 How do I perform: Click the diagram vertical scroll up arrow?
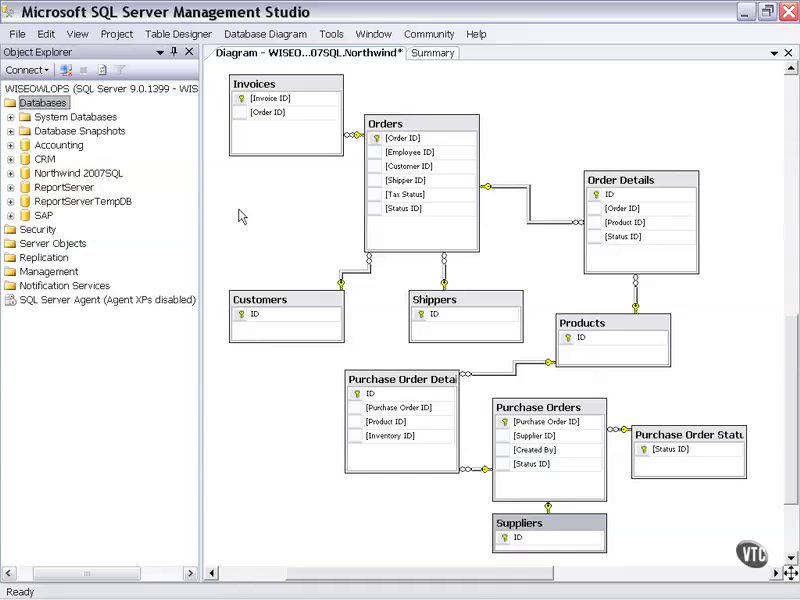pyautogui.click(x=791, y=68)
